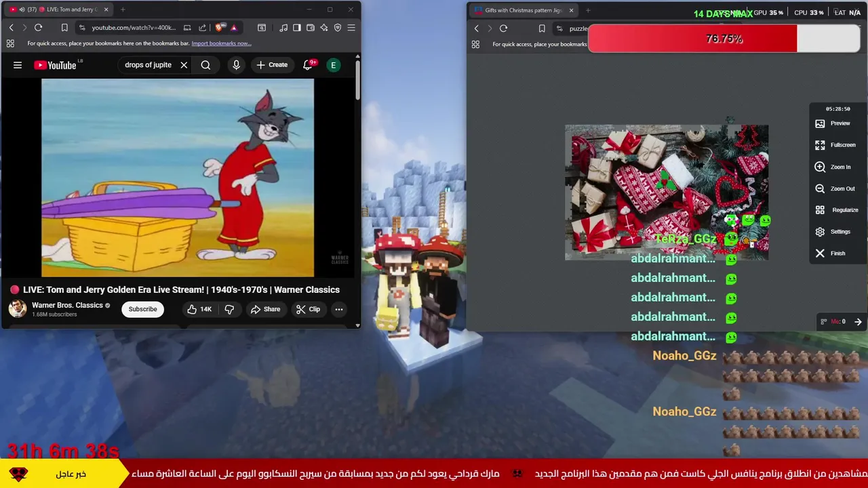This screenshot has width=868, height=488.
Task: Open Brave Rewards triangle icon
Action: click(x=233, y=28)
